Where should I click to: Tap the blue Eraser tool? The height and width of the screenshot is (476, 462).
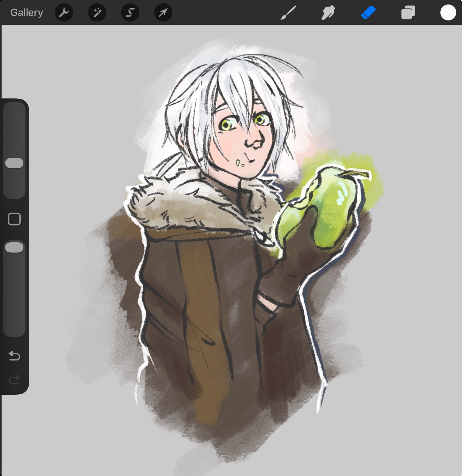368,13
